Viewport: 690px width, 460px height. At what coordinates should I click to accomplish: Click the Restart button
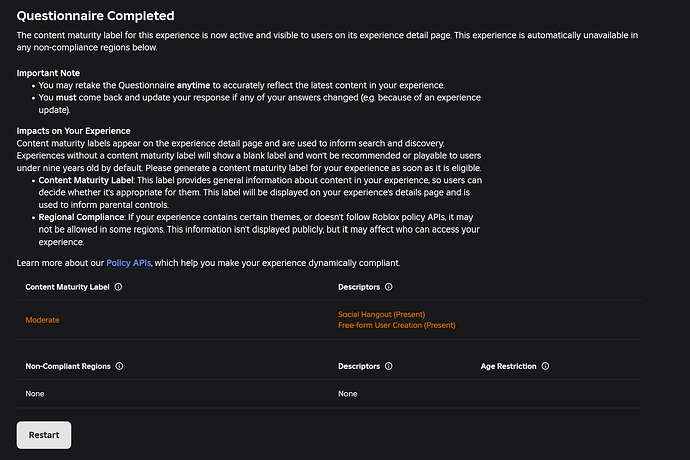pyautogui.click(x=44, y=435)
